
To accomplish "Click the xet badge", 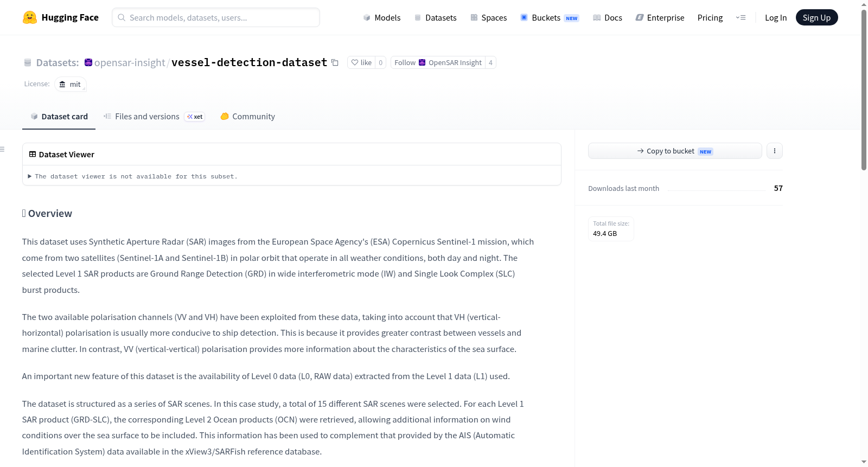I will point(195,117).
